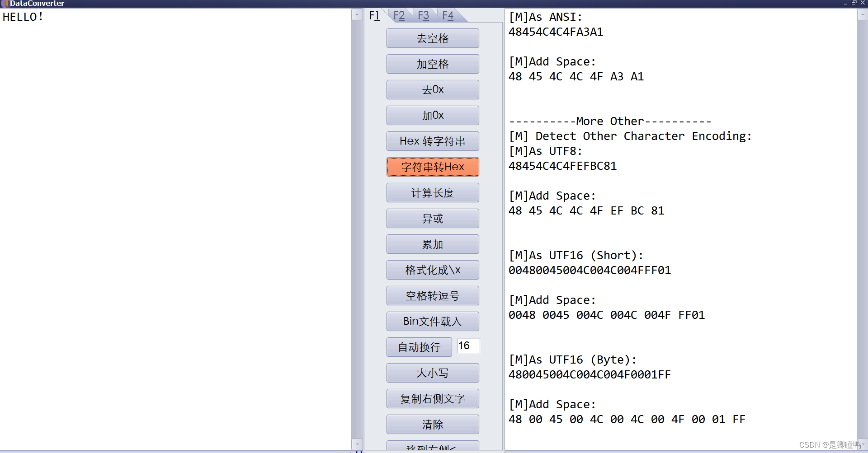Click the line-wrap count input showing 16
The width and height of the screenshot is (868, 453).
(x=468, y=346)
